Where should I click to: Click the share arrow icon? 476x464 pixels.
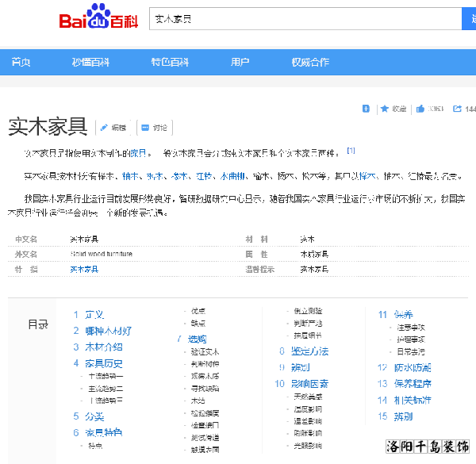point(457,109)
